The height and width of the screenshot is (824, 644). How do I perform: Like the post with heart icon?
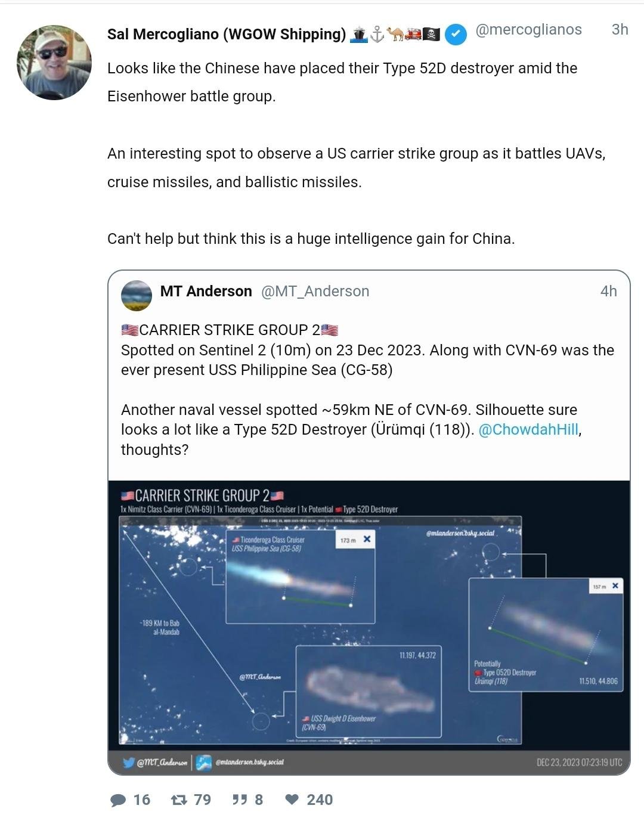(292, 800)
